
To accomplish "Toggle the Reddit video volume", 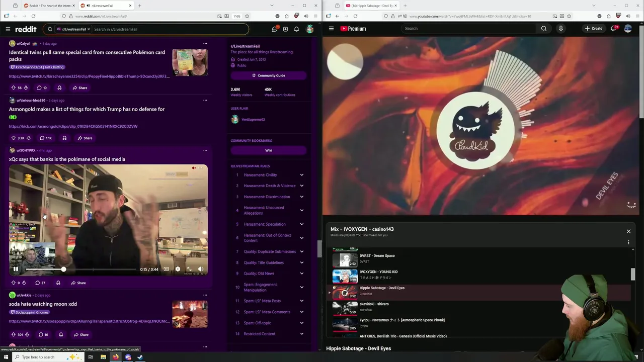I will pos(201,269).
